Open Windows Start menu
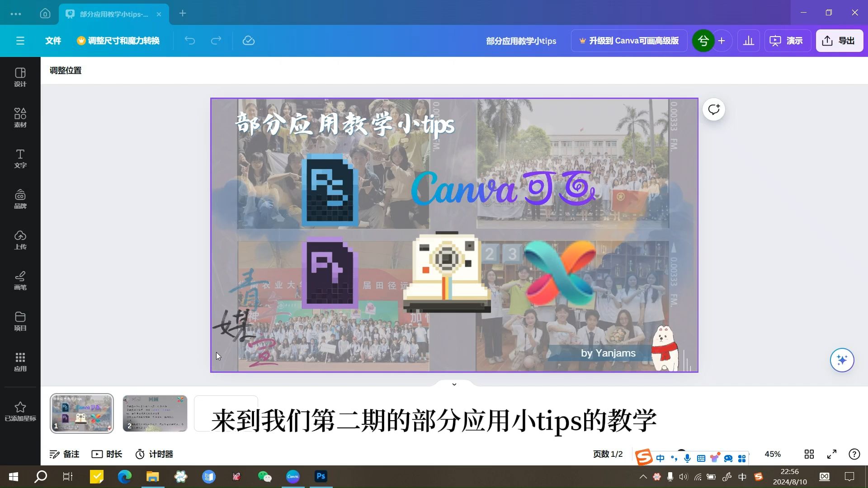868x488 pixels. click(14, 477)
